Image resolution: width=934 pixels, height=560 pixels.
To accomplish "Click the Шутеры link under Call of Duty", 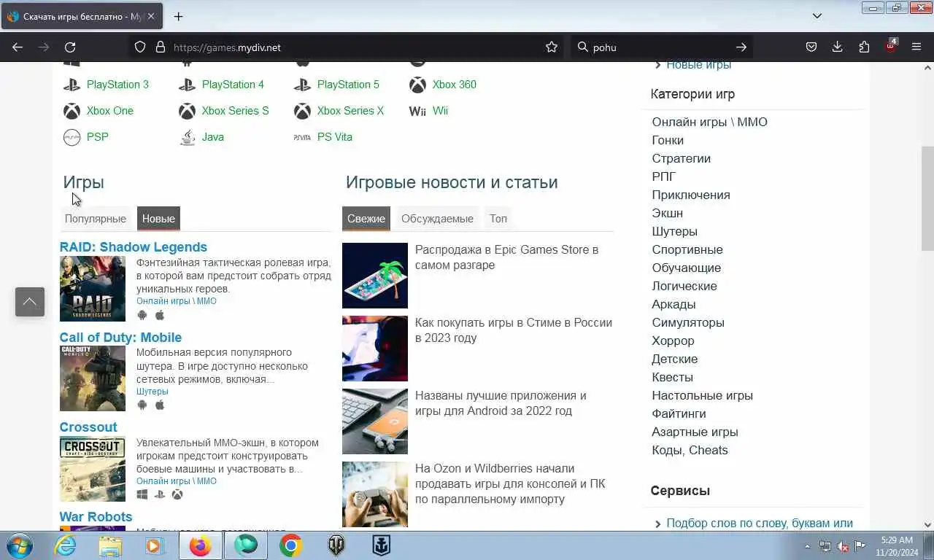I will point(152,392).
